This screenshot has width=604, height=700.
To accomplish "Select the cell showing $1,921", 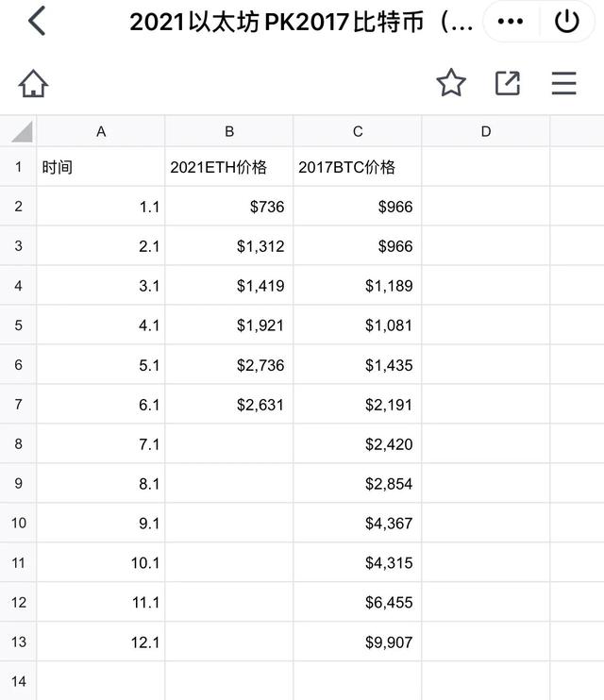I will (229, 325).
